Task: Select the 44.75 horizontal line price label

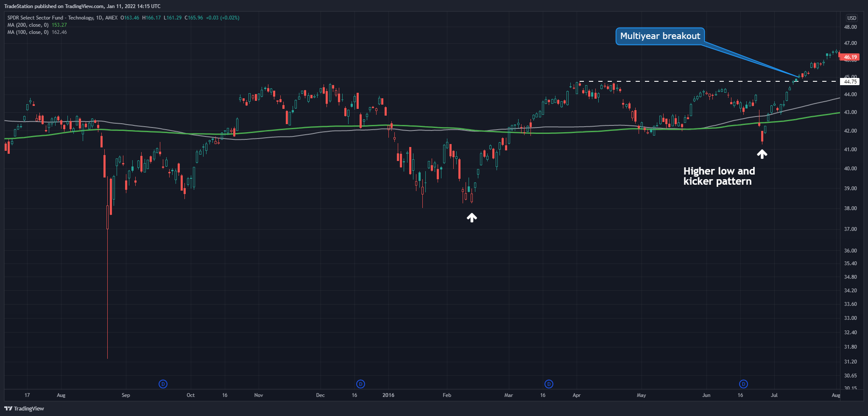Action: (x=850, y=81)
